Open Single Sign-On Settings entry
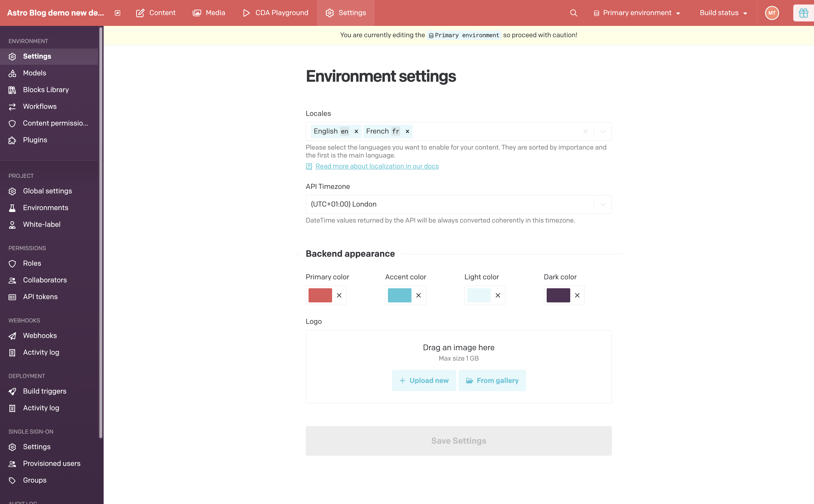The image size is (814, 504). pos(49,447)
